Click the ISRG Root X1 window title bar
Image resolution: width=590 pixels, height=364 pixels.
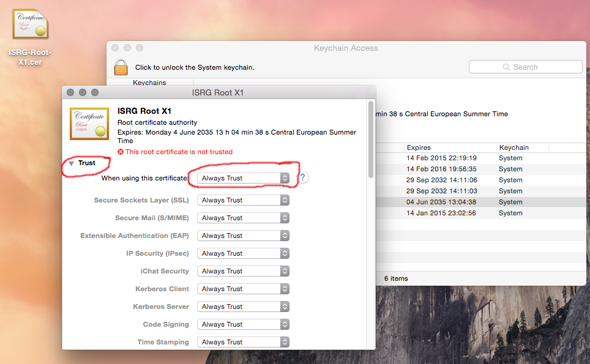pyautogui.click(x=218, y=92)
